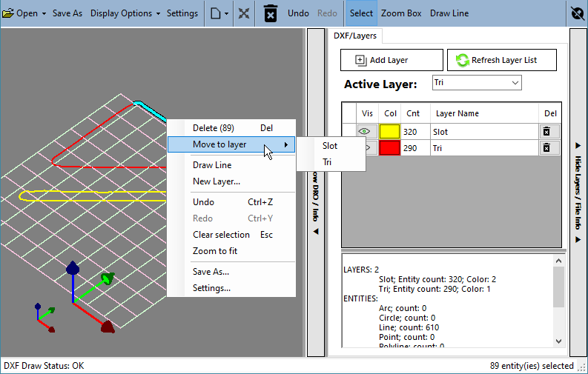Click the cyan selected segment in viewport
Viewport: 588px width, 374px height.
(x=151, y=110)
